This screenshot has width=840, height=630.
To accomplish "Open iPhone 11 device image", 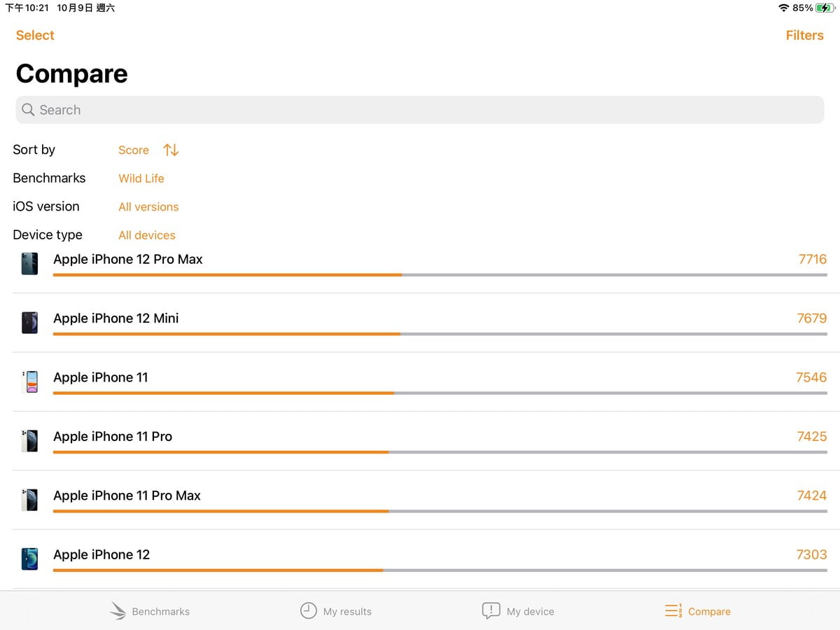I will pyautogui.click(x=29, y=381).
